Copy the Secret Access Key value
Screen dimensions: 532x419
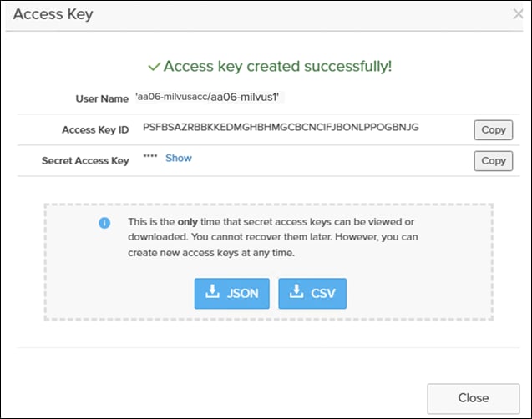494,161
